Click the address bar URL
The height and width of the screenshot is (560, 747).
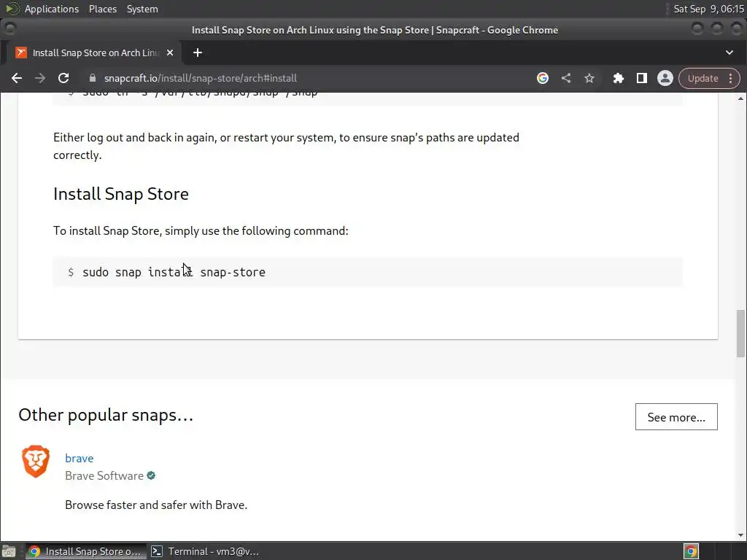coord(201,78)
